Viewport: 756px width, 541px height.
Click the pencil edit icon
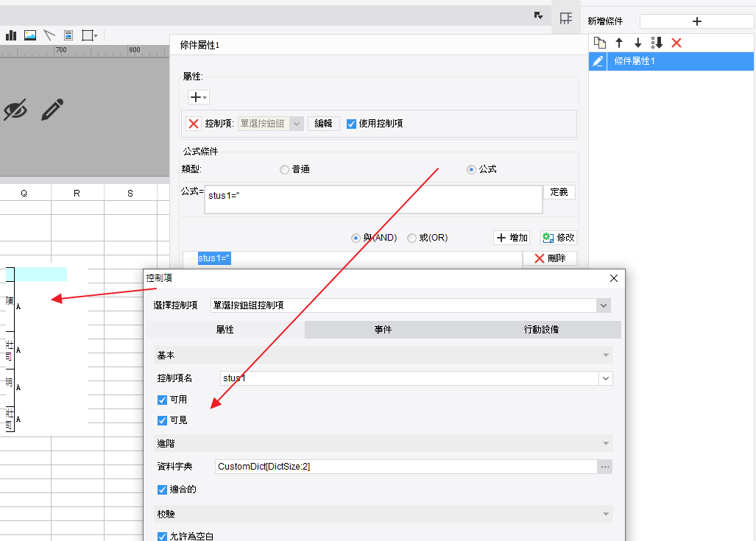pyautogui.click(x=52, y=110)
